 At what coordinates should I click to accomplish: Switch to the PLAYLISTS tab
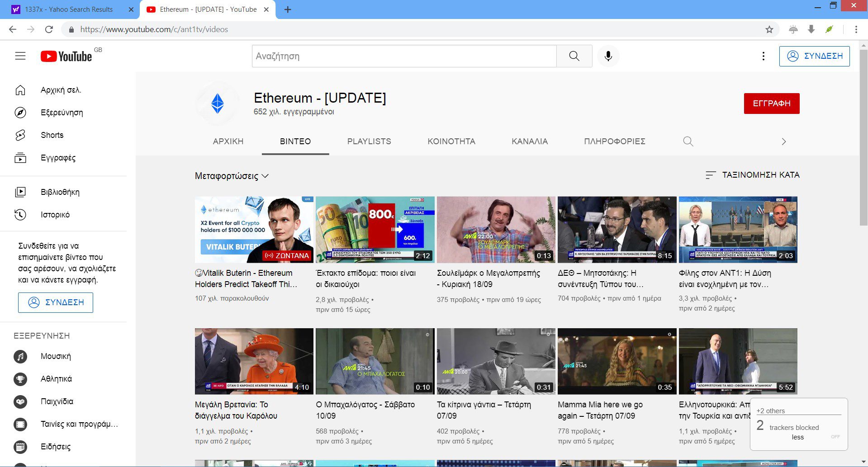coord(369,142)
